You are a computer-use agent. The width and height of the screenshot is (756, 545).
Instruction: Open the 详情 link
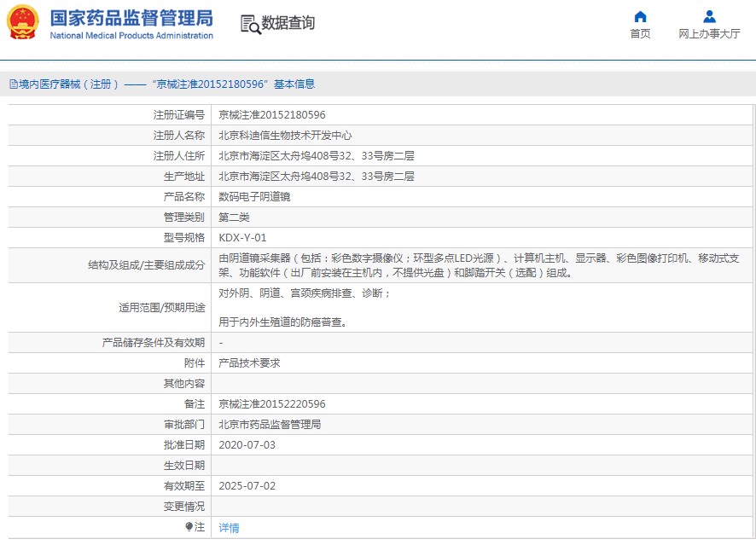(229, 528)
